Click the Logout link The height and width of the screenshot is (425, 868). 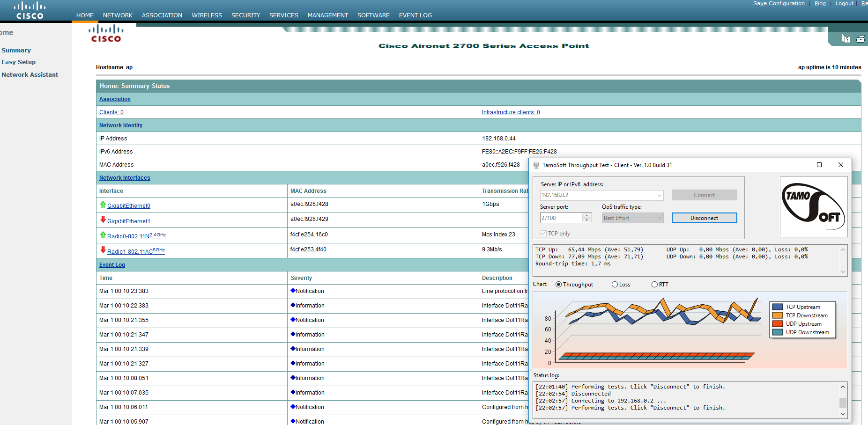click(x=844, y=3)
